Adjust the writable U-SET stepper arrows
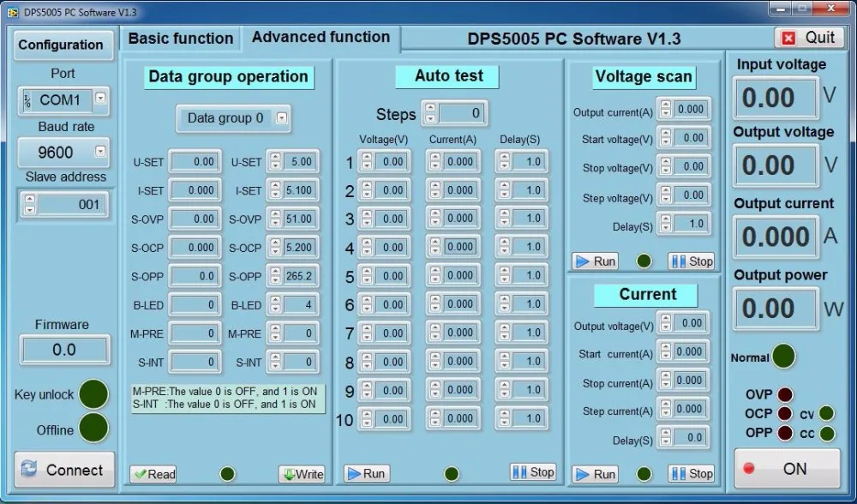This screenshot has width=857, height=504. coord(275,161)
